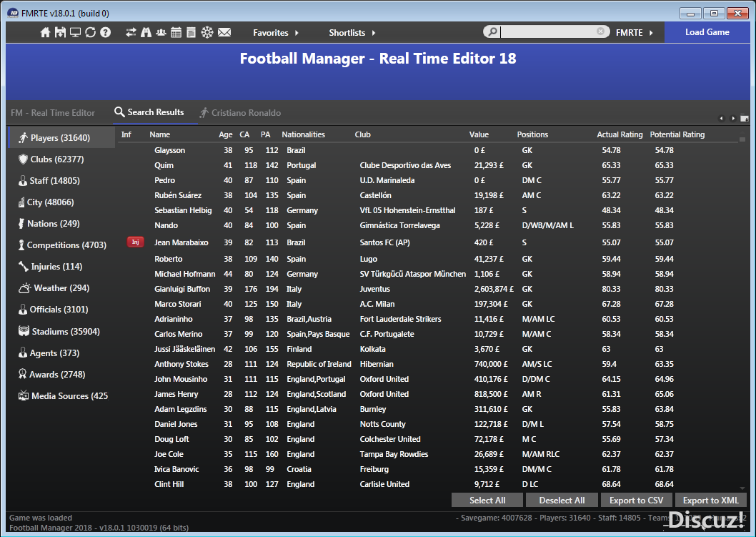Select City (48066) category
Viewport: 756px width, 537px height.
click(x=61, y=202)
